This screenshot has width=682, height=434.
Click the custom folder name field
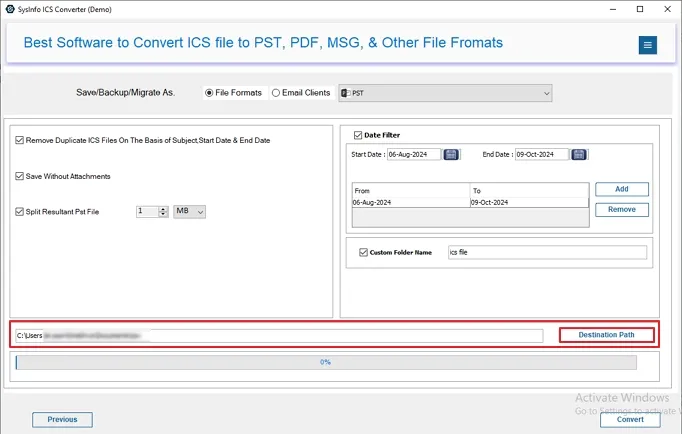547,252
